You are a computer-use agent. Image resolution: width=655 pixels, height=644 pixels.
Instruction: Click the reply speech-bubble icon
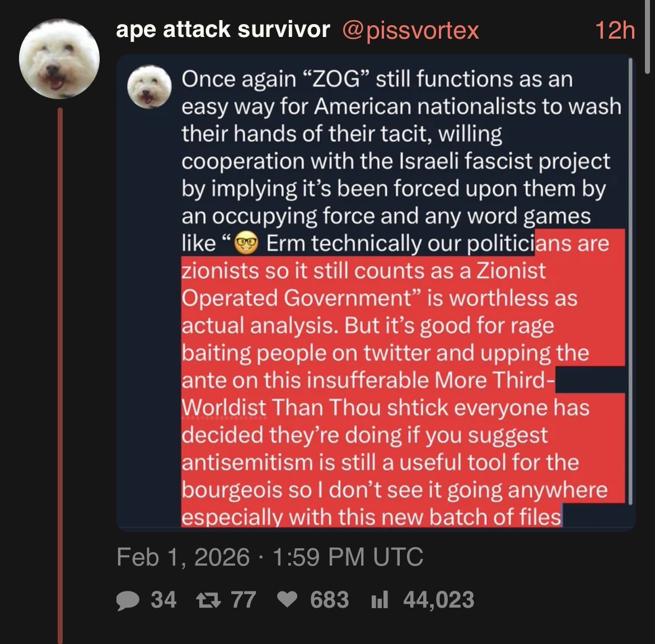click(128, 600)
